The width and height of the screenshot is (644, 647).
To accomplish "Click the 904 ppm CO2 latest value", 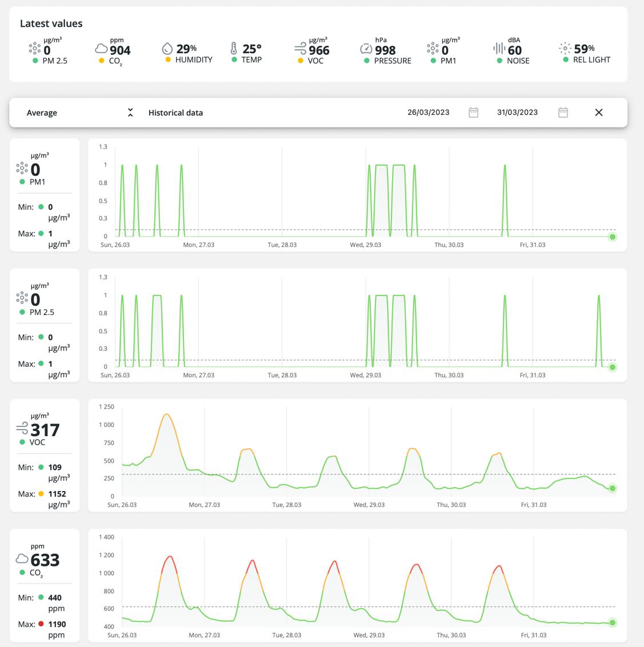I will click(x=120, y=50).
